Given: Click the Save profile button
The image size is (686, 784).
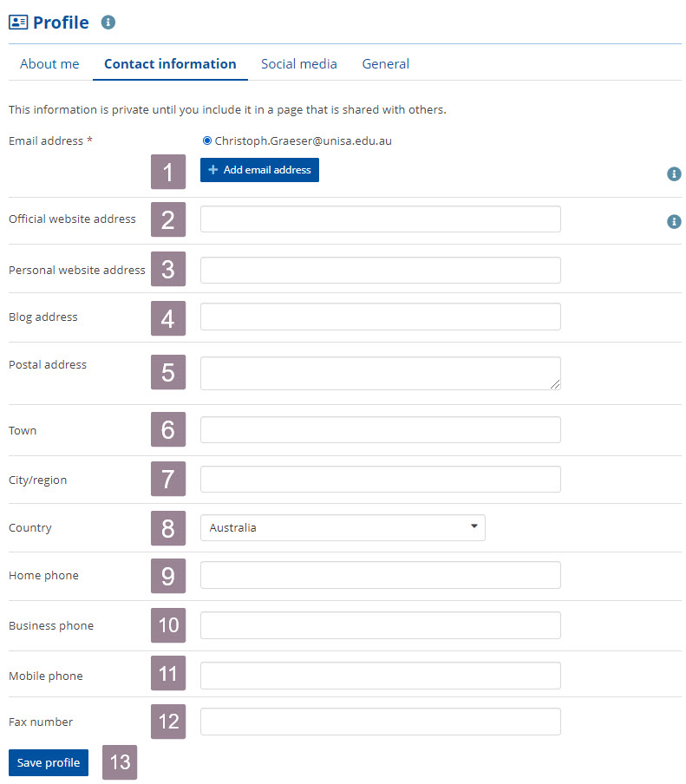Looking at the screenshot, I should pos(49,762).
